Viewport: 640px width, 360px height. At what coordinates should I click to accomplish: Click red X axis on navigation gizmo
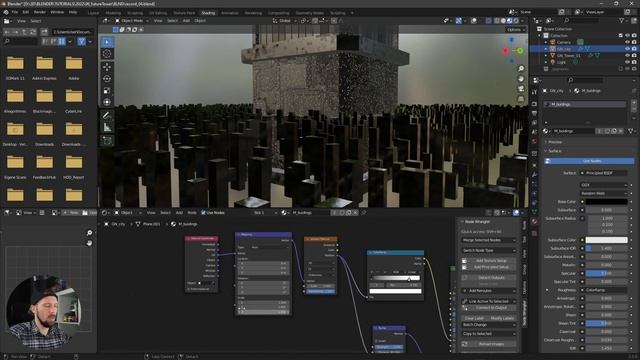[506, 51]
